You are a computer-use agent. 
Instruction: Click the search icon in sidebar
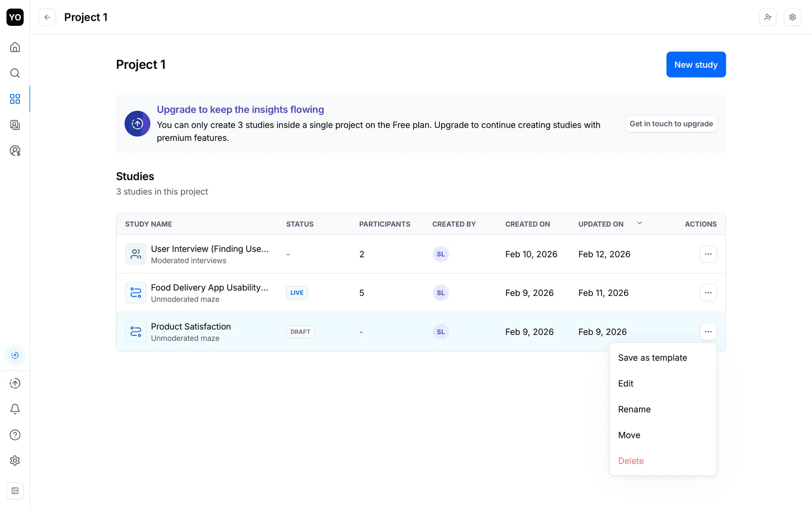[x=15, y=73]
